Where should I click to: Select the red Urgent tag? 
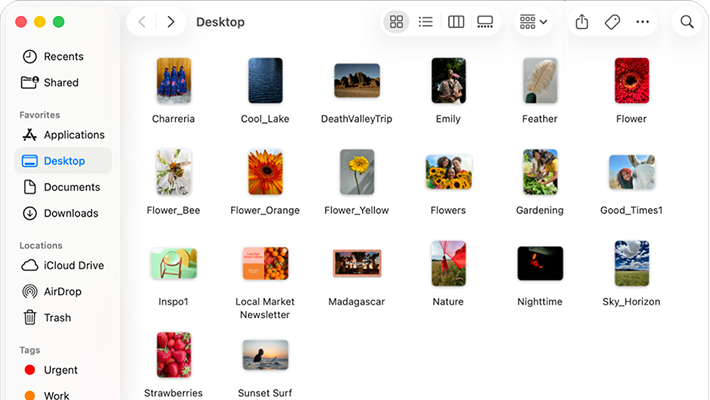pos(63,370)
